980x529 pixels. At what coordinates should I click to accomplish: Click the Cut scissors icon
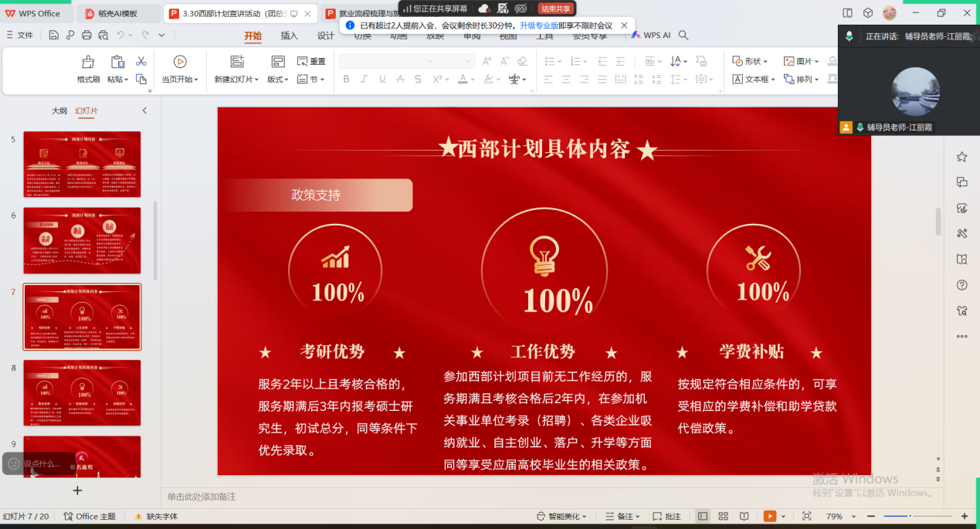coord(141,61)
